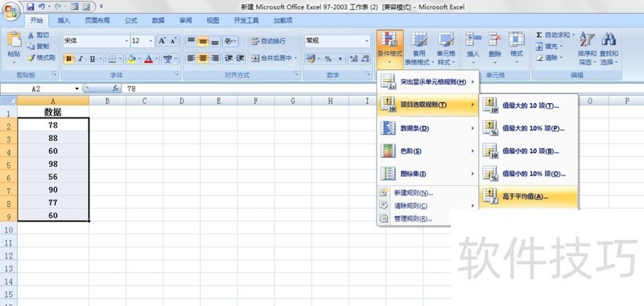Click formula bar showing 78

point(382,89)
